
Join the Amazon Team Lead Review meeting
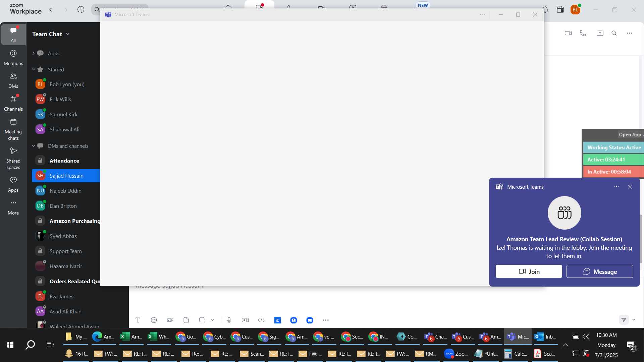529,271
